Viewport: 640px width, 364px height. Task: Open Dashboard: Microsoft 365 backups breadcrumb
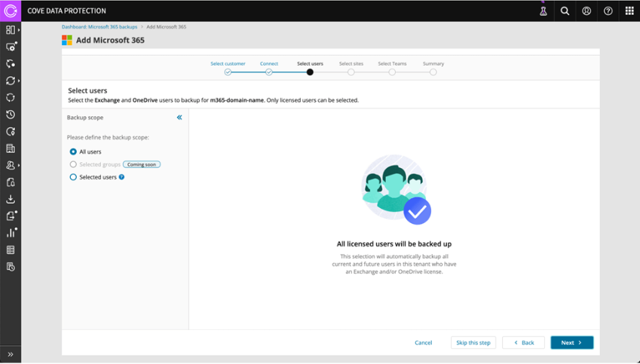[x=100, y=26]
